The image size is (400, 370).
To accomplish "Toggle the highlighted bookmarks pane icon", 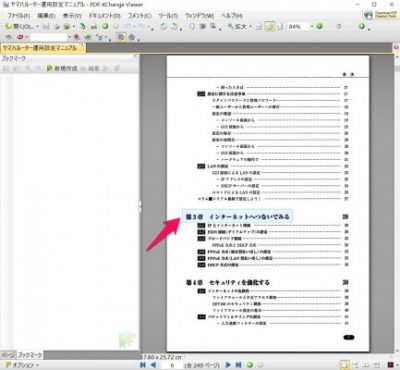I will click(x=121, y=37).
